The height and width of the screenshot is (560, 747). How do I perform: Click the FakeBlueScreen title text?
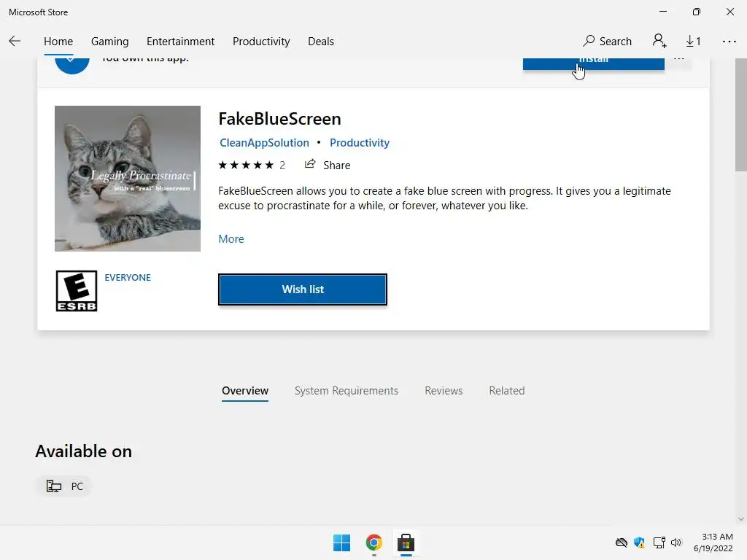(279, 119)
